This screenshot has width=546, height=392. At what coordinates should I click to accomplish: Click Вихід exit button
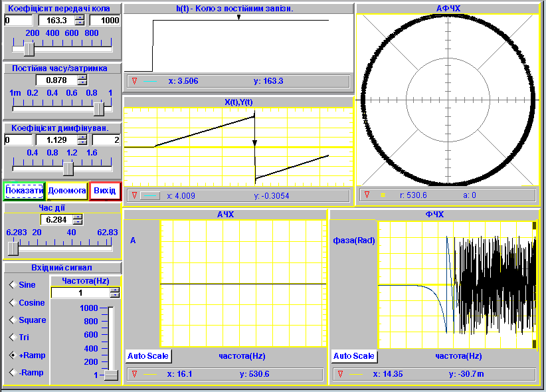[x=105, y=191]
